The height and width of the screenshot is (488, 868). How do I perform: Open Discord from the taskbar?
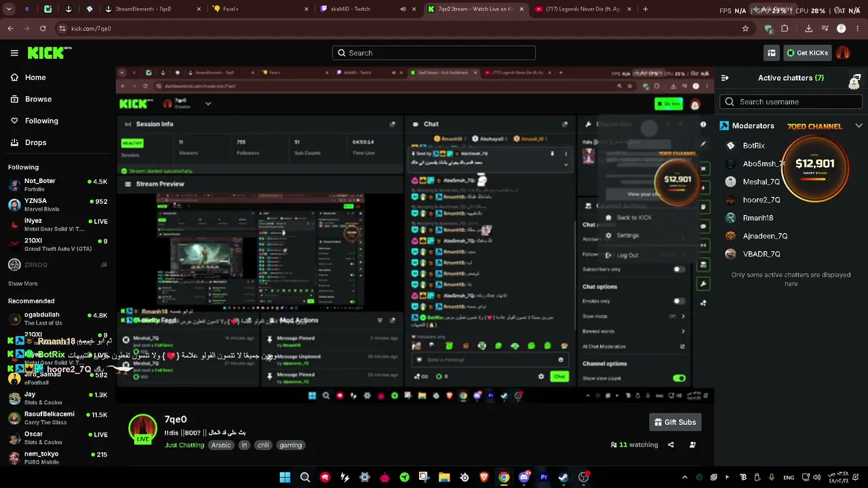point(524,477)
